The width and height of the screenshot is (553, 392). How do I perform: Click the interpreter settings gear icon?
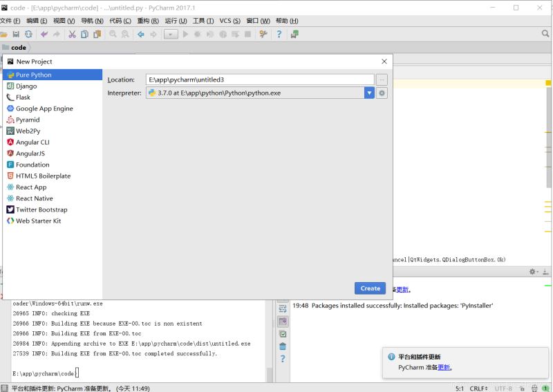pos(382,93)
